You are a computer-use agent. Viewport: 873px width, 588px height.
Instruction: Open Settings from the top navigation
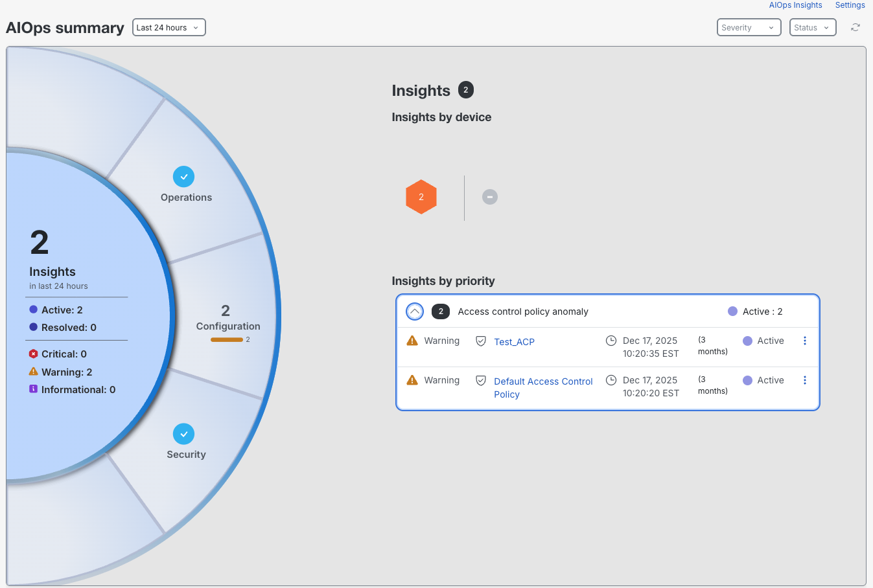[x=850, y=5]
